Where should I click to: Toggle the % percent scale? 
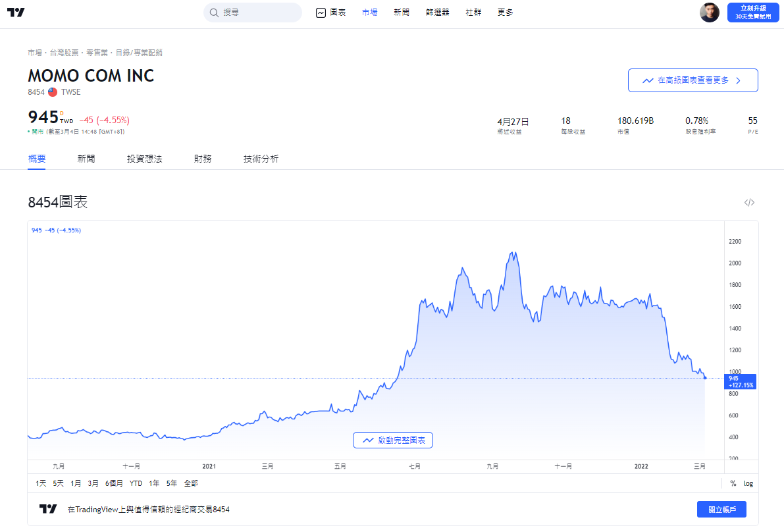[733, 483]
